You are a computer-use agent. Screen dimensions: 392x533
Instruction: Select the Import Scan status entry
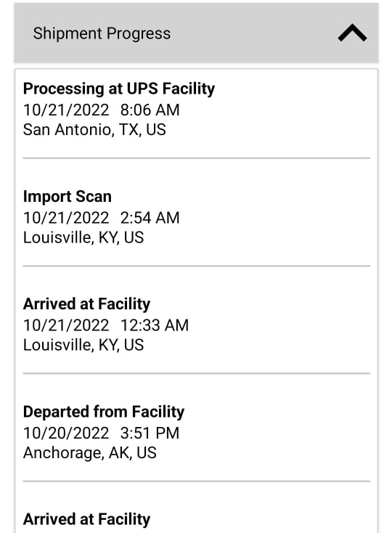(x=68, y=196)
